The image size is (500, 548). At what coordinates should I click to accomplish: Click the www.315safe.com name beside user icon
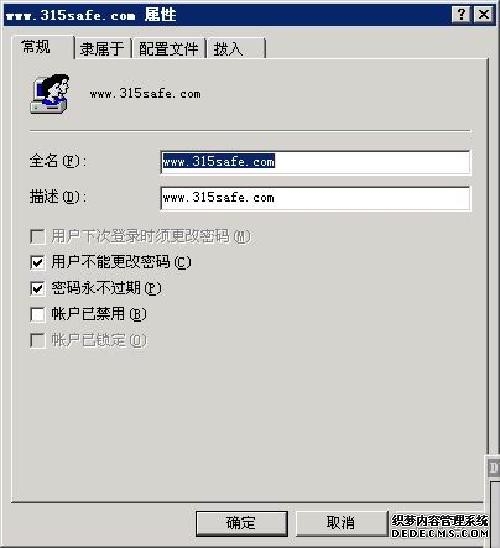(x=145, y=94)
